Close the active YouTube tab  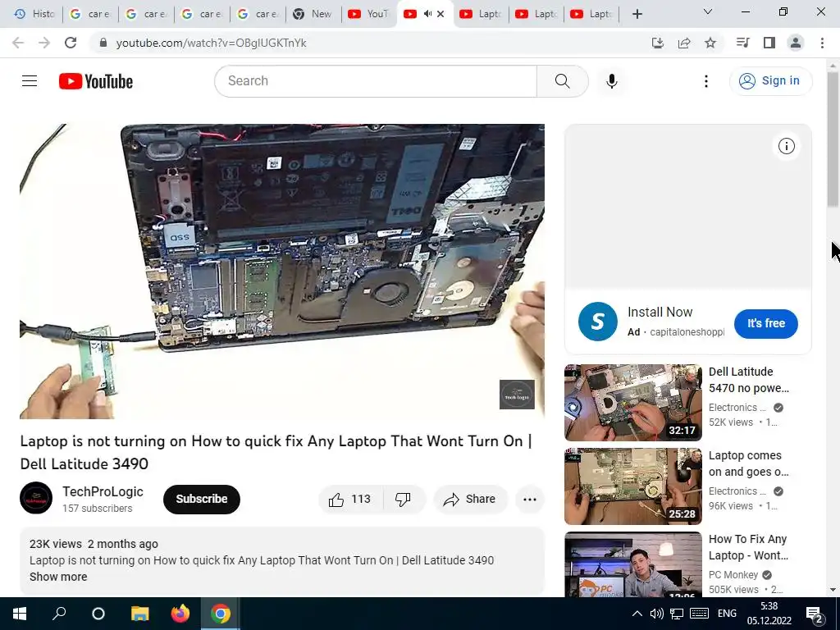441,14
